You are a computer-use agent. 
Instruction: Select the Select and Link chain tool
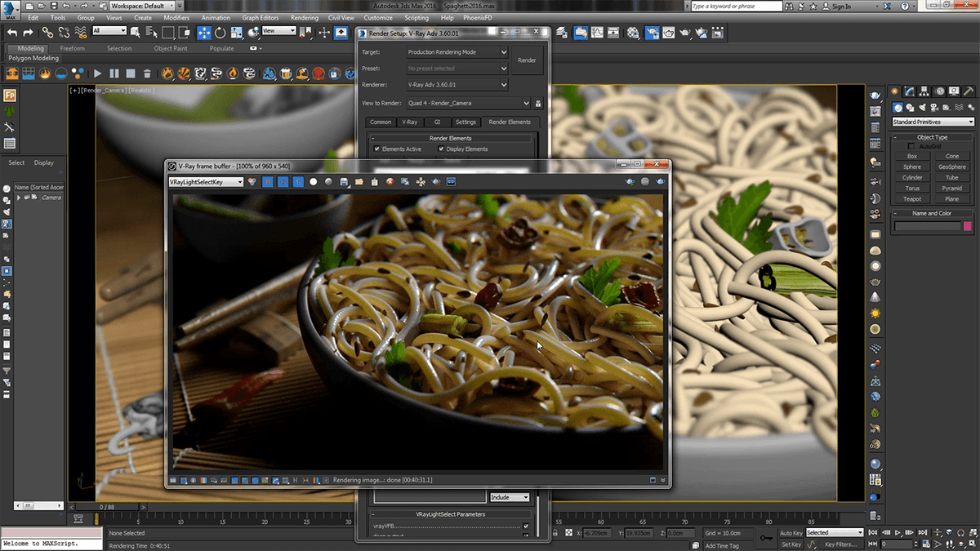(47, 32)
